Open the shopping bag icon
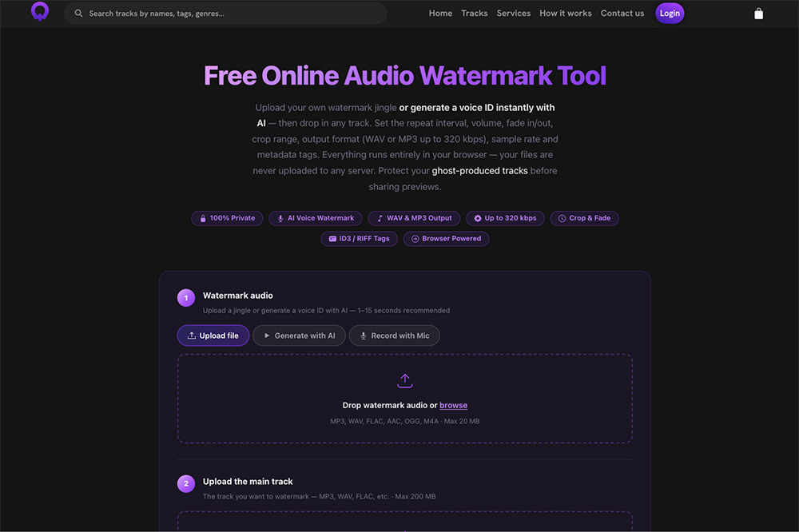Image resolution: width=799 pixels, height=532 pixels. 758,13
